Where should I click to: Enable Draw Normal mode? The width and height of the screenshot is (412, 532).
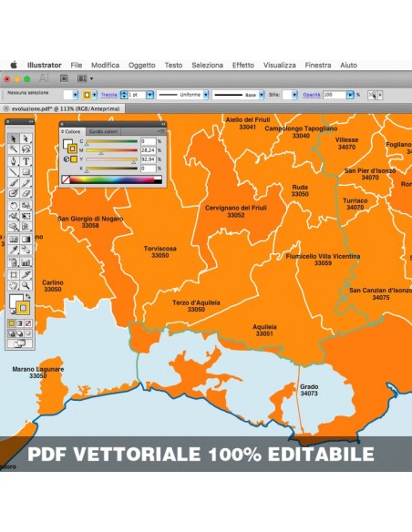point(12,333)
